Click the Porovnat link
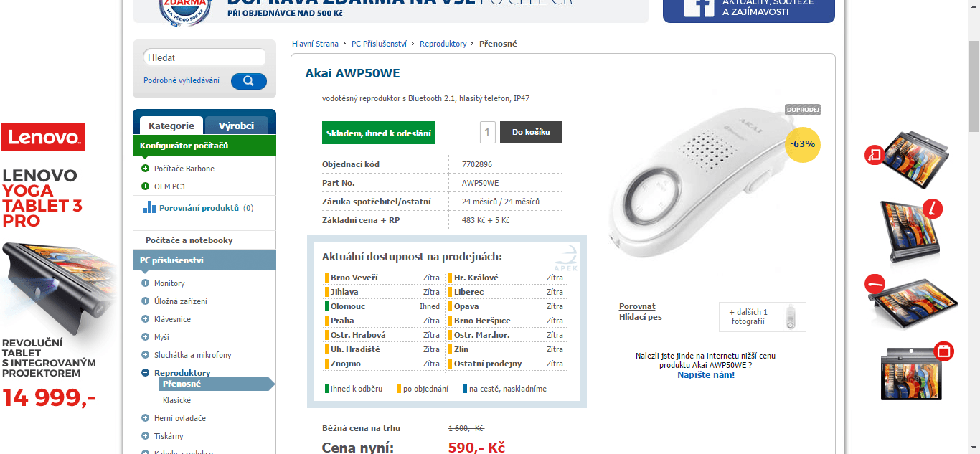 [x=637, y=306]
